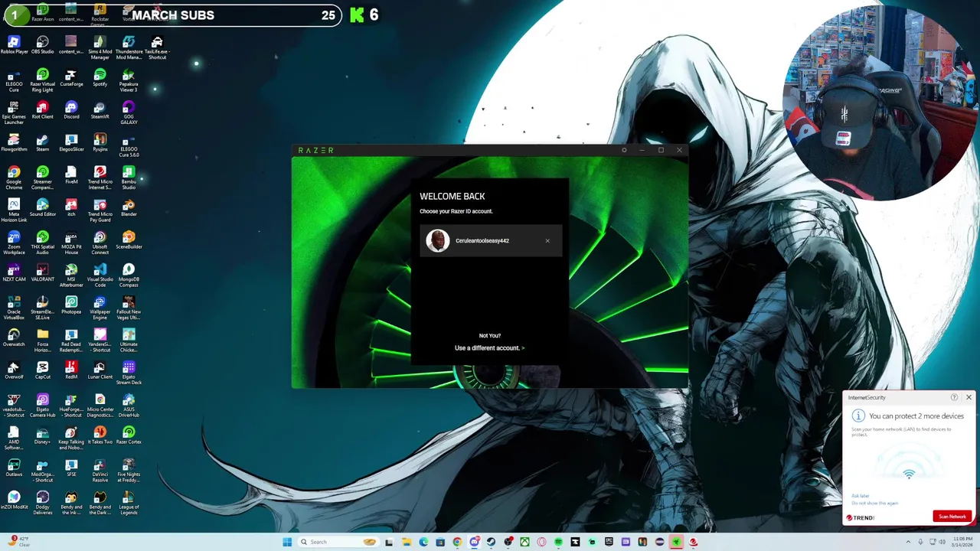The height and width of the screenshot is (551, 980).
Task: Select Spotify desktop icon
Action: point(100,77)
